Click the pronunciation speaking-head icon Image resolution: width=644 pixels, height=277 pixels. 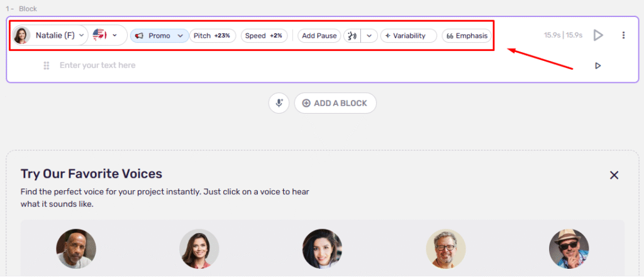pyautogui.click(x=352, y=36)
